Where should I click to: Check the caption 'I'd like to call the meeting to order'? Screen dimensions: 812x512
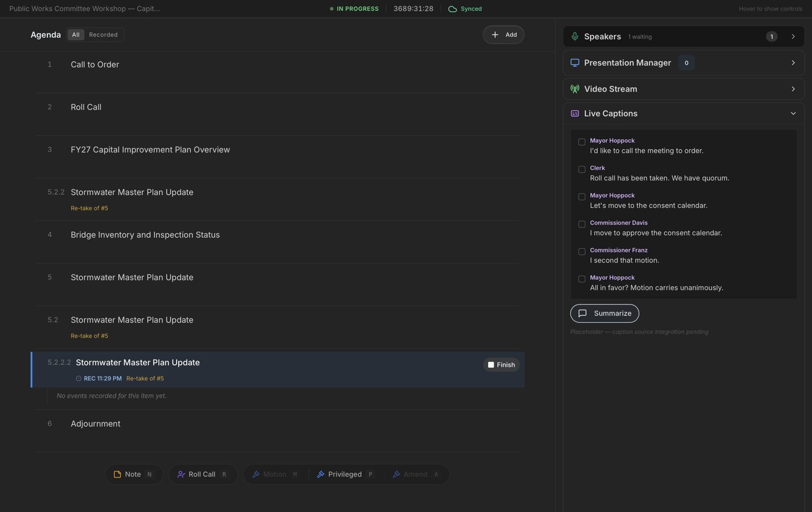(x=582, y=142)
